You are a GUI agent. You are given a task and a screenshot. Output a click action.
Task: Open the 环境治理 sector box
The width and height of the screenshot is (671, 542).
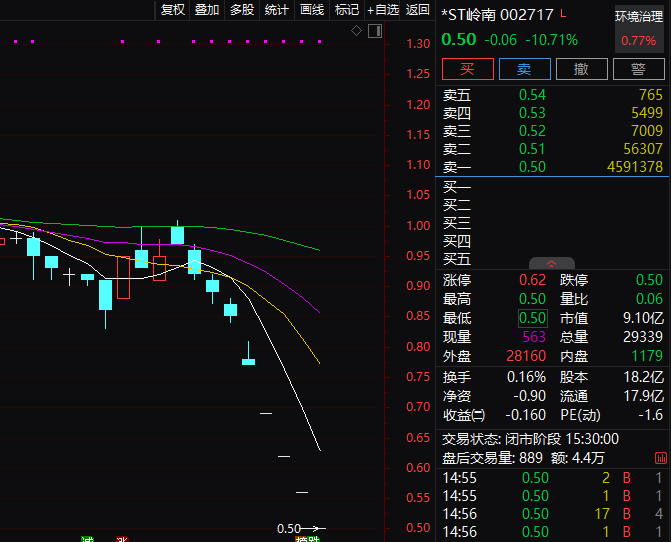click(639, 29)
